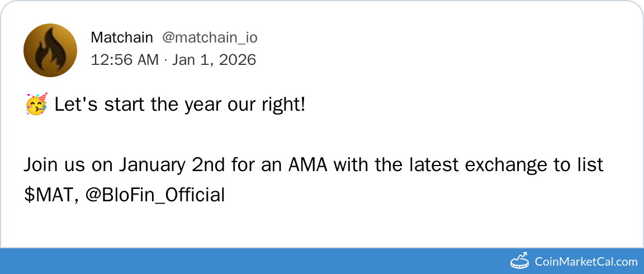Open the @BloFin_Official mention
This screenshot has width=644, height=274.
155,195
